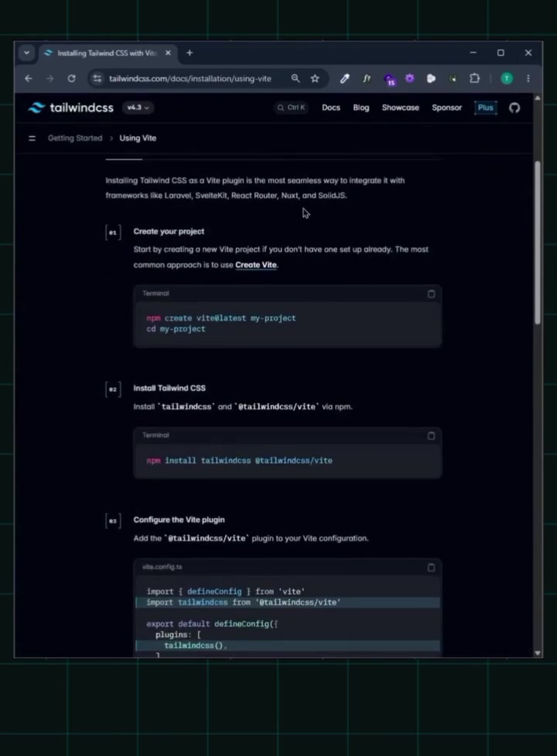The height and width of the screenshot is (756, 557).
Task: Click the tailwindcss() highlighted code line
Action: point(288,645)
